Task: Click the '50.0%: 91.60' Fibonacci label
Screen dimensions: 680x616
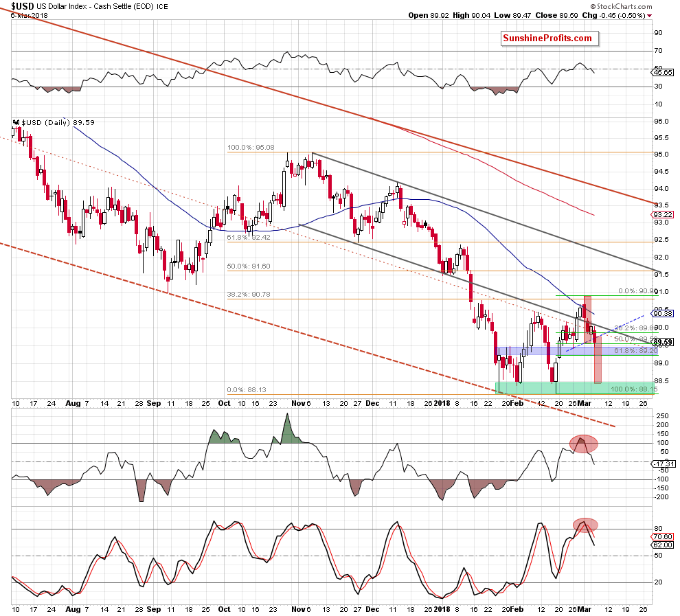Action: coord(249,266)
